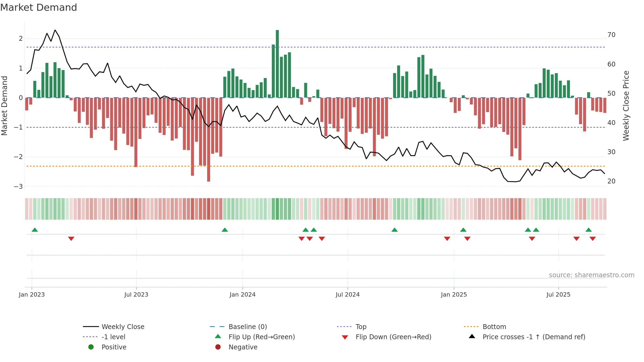Click the 2 demand axis tick label
Viewport: 644px width, 362px height.
pyautogui.click(x=21, y=39)
